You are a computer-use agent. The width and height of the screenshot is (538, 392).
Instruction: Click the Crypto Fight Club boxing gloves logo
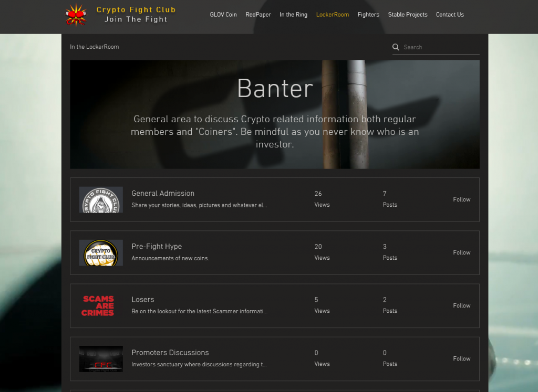76,15
